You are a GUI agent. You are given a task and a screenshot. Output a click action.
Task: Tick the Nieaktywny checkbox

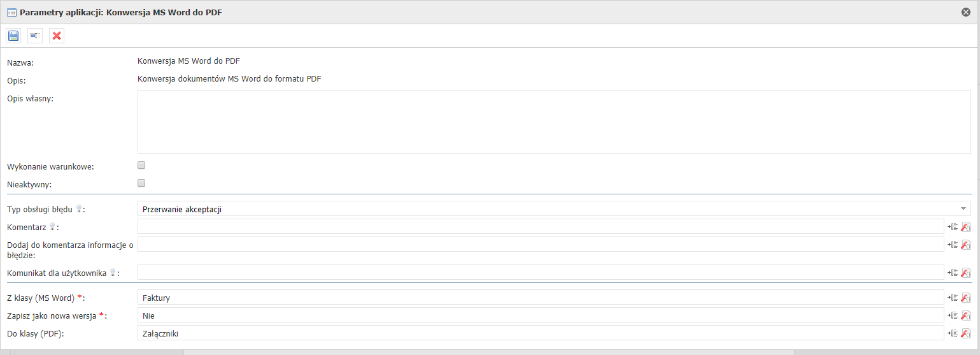tap(141, 183)
